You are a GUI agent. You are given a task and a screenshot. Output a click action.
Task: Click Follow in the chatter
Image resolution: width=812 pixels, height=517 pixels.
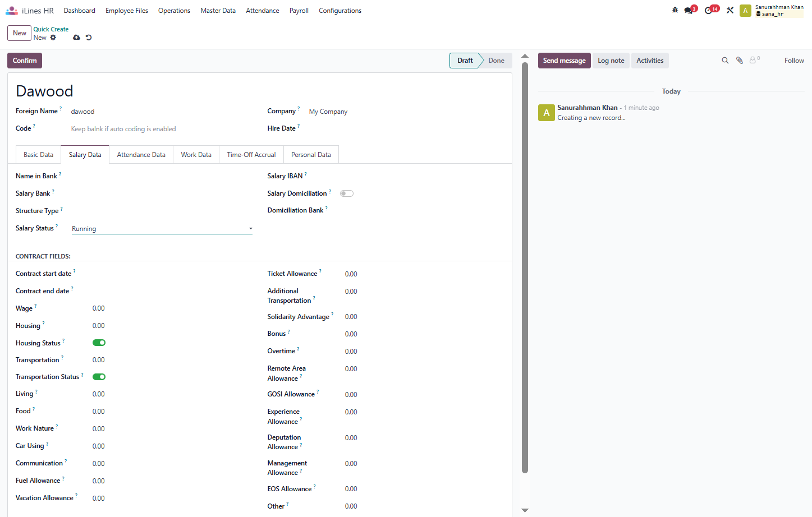[794, 61]
